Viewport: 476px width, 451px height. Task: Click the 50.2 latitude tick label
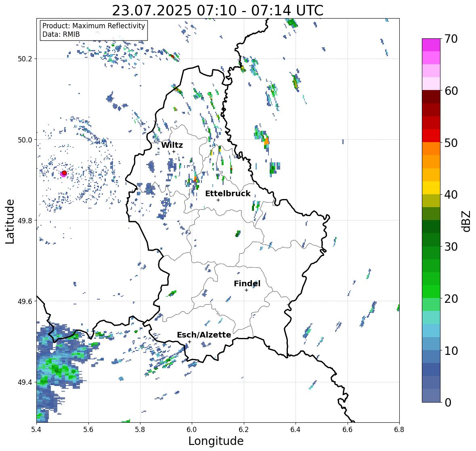pos(25,59)
